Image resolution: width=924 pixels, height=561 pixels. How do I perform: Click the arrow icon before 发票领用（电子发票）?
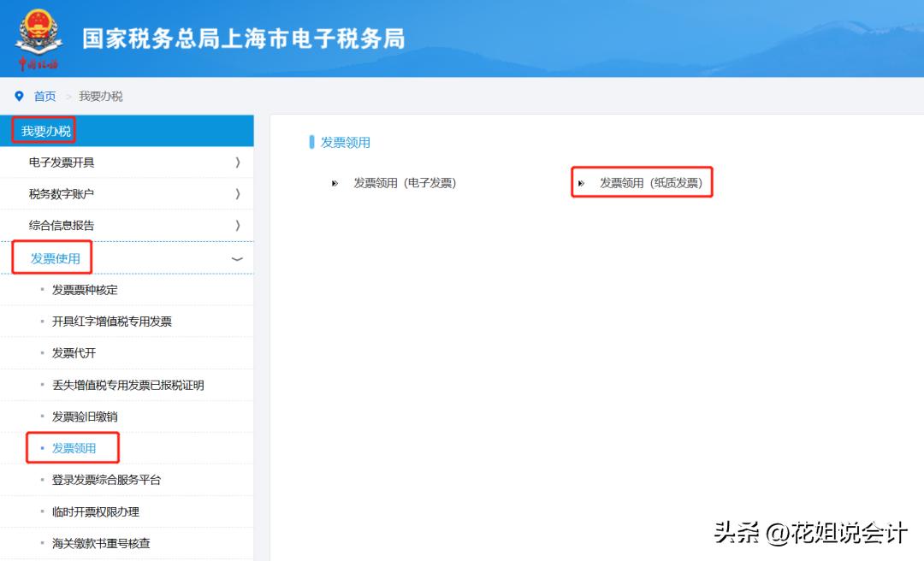pos(335,182)
